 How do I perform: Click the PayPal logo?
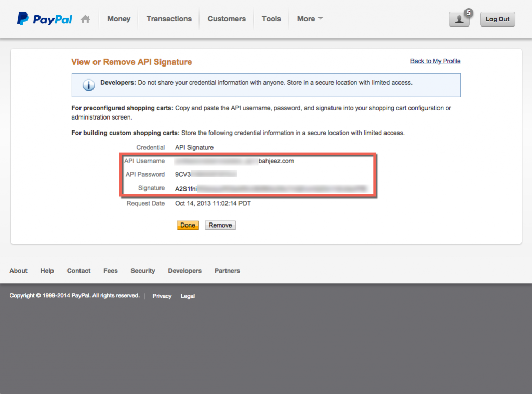(x=44, y=19)
